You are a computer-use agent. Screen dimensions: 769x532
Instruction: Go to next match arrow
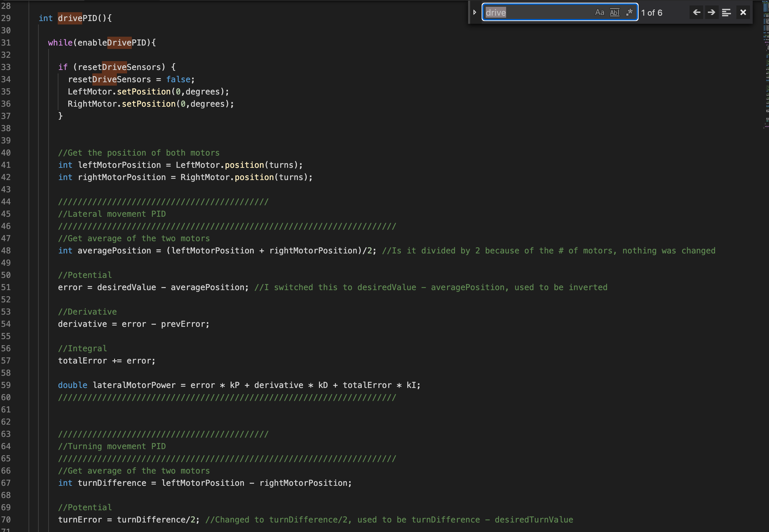(711, 13)
